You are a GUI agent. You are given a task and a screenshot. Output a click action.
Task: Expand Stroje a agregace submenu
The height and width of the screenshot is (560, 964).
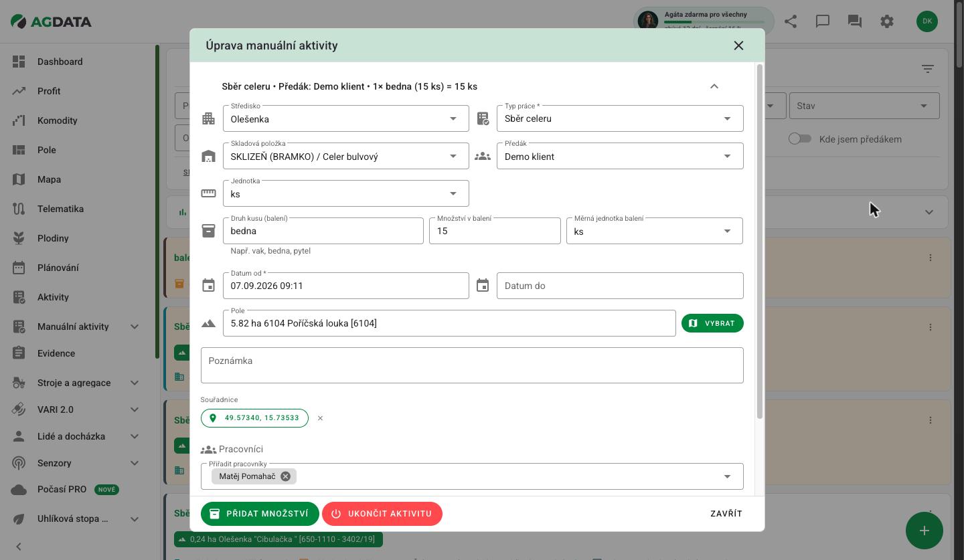134,383
